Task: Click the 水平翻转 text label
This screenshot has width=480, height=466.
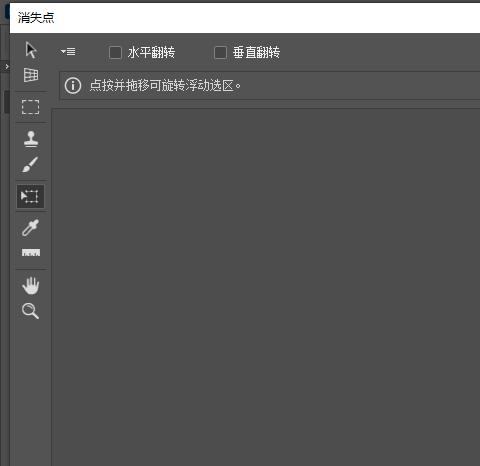Action: pyautogui.click(x=151, y=53)
